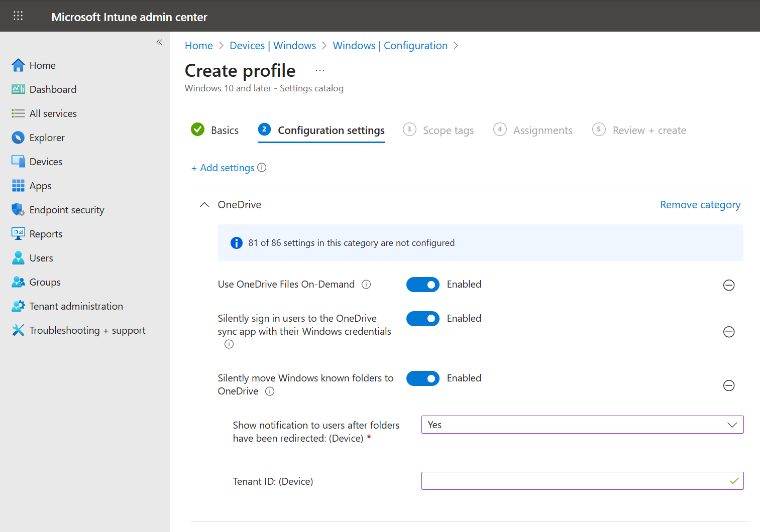Turn off silent sign-in toggle
The image size is (760, 532).
[x=422, y=319]
